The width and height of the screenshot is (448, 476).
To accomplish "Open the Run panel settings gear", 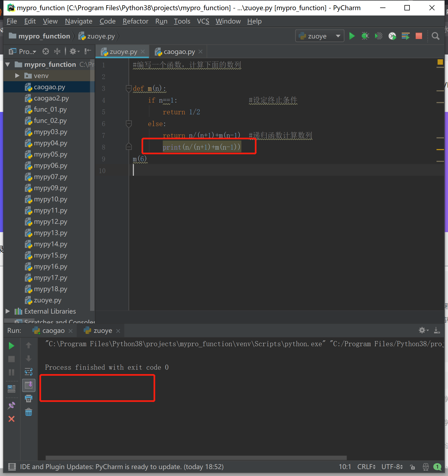I will click(x=423, y=330).
